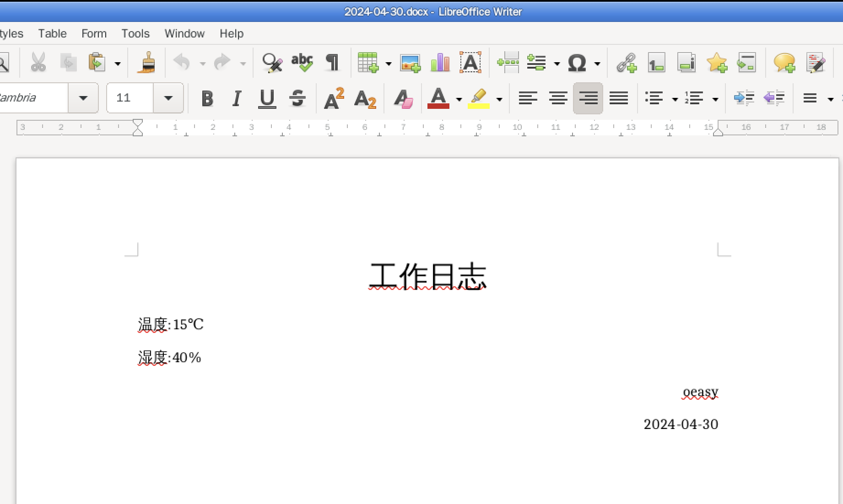
Task: Run the spelling check abc icon
Action: 302,63
